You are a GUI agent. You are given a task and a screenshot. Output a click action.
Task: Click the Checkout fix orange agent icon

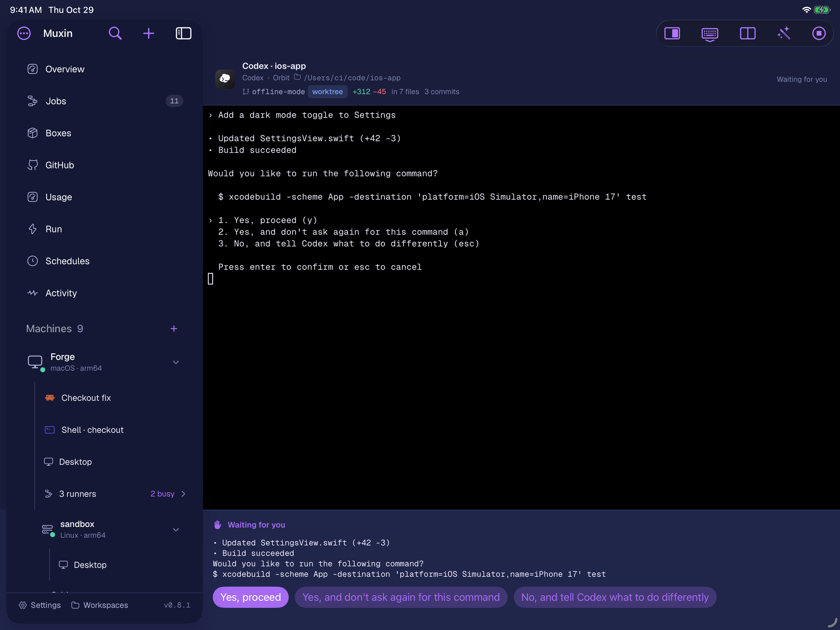(50, 398)
